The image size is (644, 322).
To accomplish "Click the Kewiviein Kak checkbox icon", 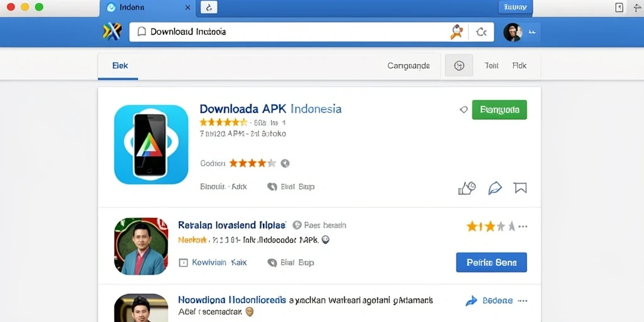I will click(x=183, y=263).
